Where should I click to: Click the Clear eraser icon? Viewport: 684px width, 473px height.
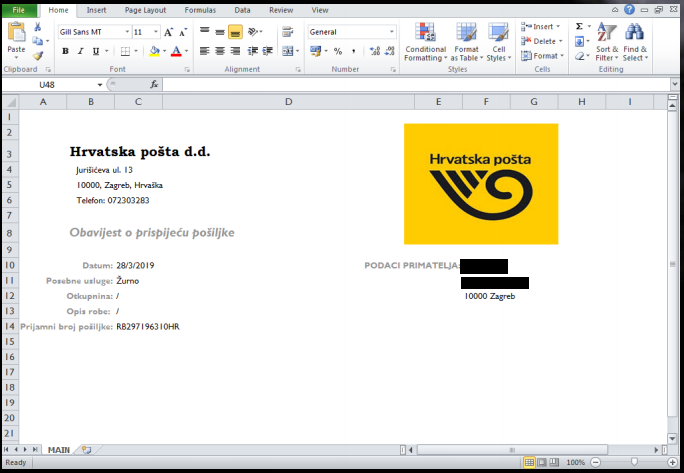579,56
